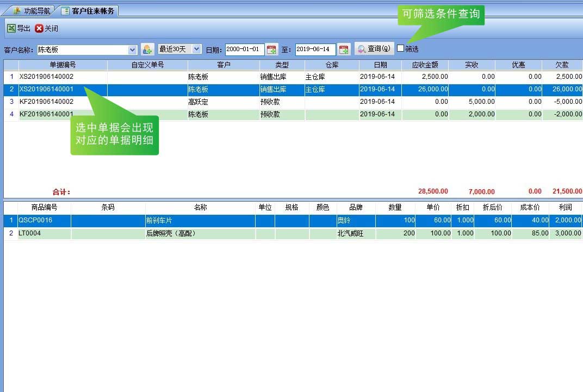The width and height of the screenshot is (583, 392).
Task: Open the end date calendar icon
Action: [x=344, y=49]
